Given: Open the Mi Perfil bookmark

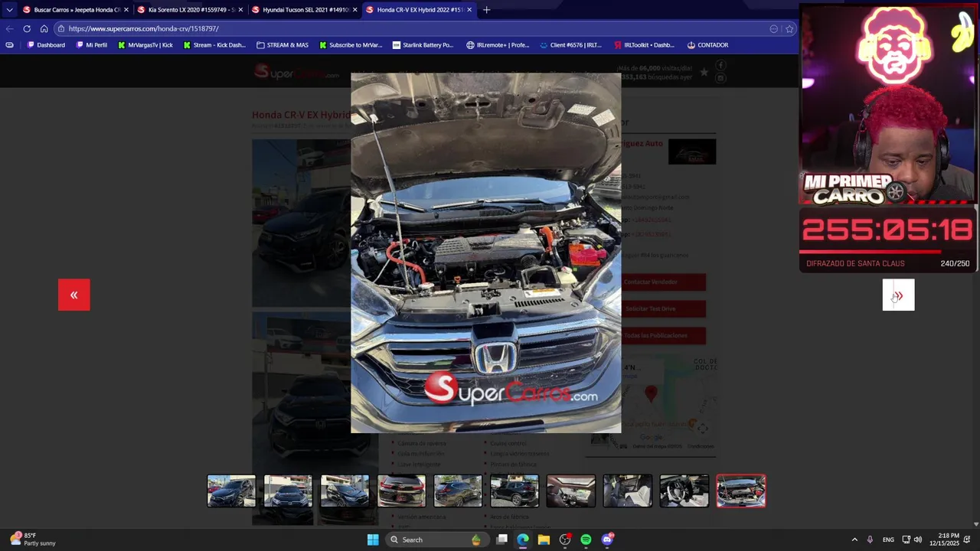Looking at the screenshot, I should 92,45.
